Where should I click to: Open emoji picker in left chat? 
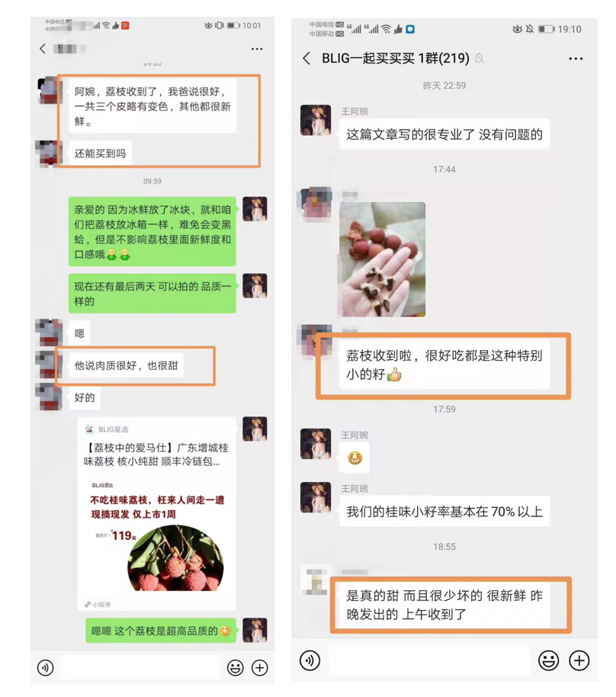[x=235, y=667]
